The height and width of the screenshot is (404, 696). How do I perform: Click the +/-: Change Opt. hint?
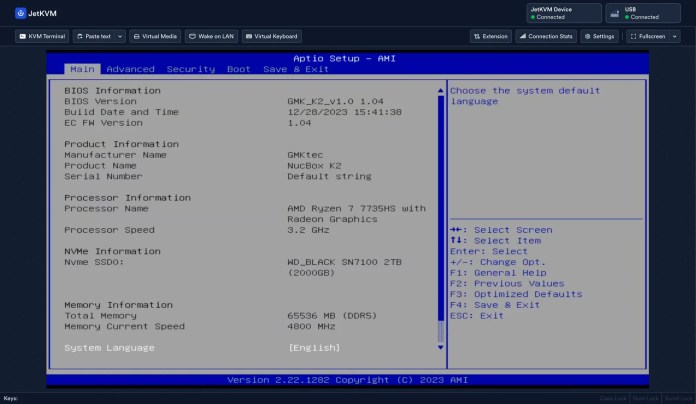[x=498, y=262]
